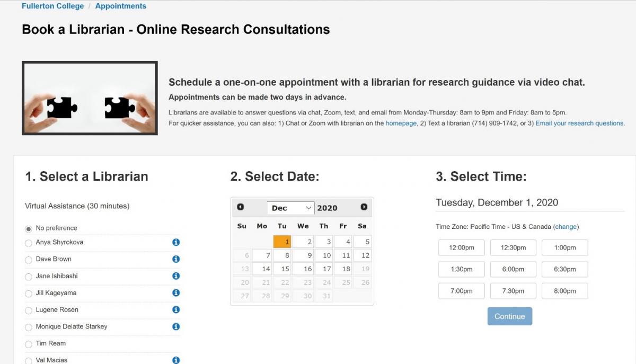Select December 7 on the calendar
The height and width of the screenshot is (364, 636).
(262, 255)
